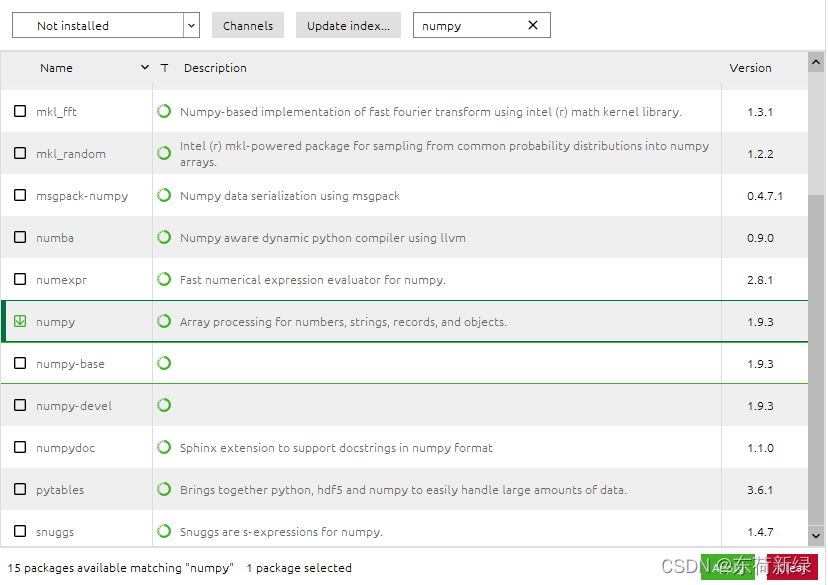Click the scrollbar up arrow
The height and width of the screenshot is (585, 828).
coord(816,62)
